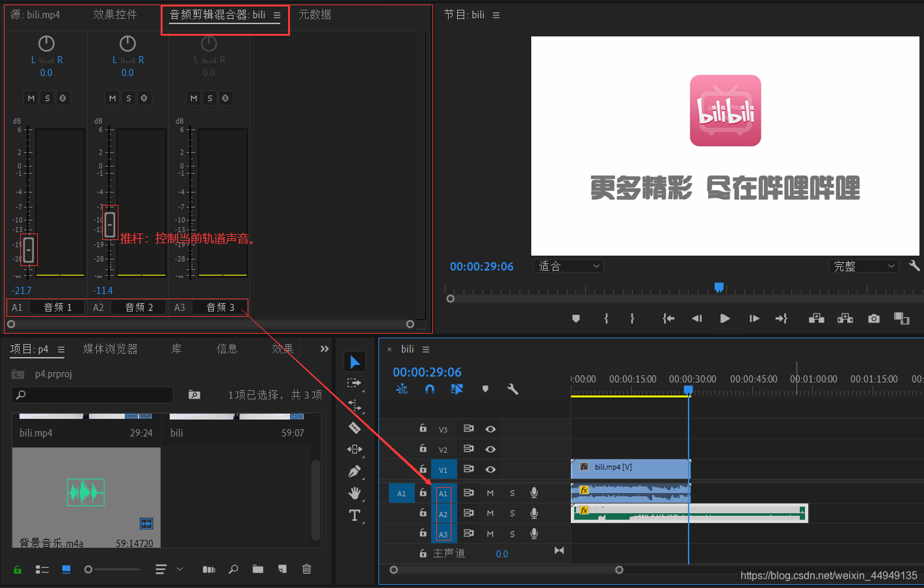Click the Go to Out button
The height and width of the screenshot is (588, 924).
782,319
